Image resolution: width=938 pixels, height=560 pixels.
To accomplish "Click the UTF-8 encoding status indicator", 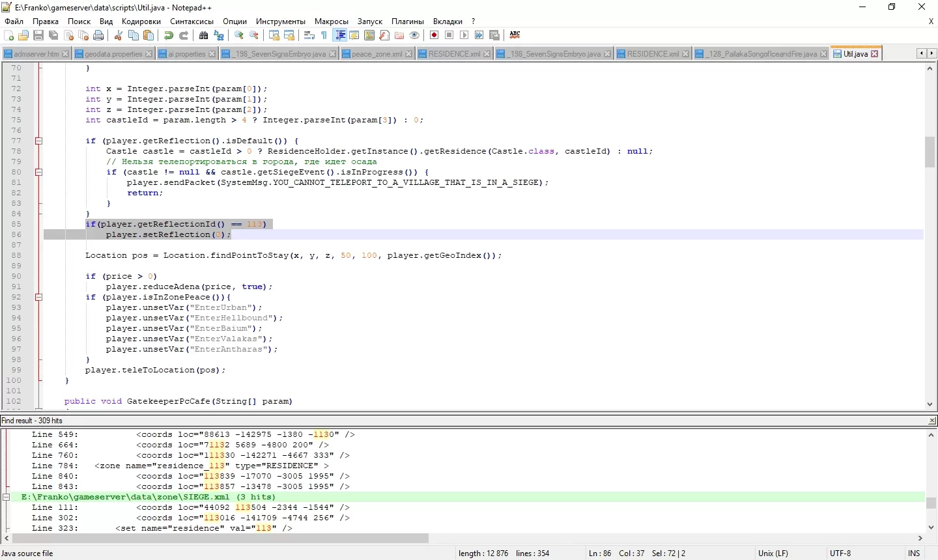I will 840,553.
